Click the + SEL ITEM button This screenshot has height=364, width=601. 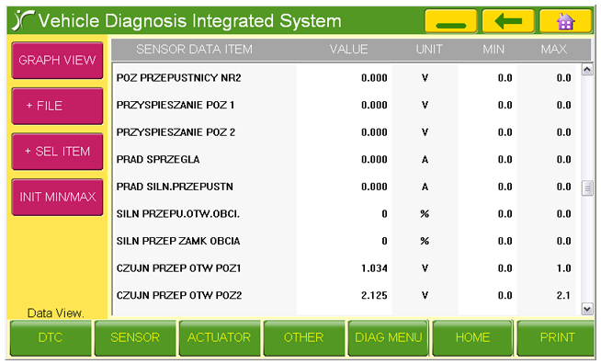(x=57, y=152)
